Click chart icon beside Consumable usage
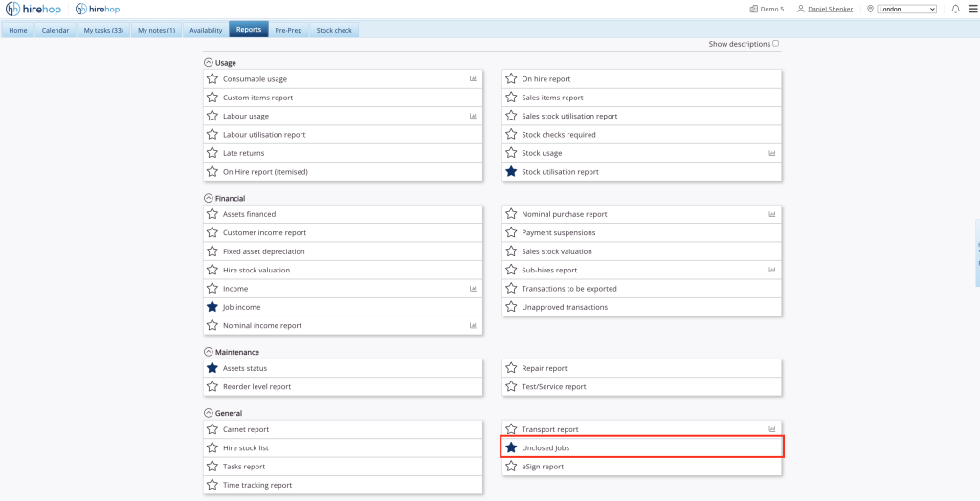 [473, 78]
